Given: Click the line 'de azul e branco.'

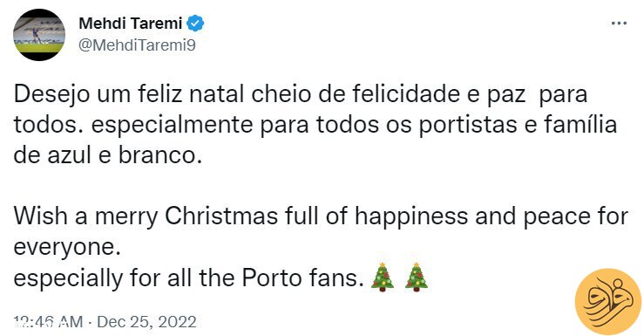Looking at the screenshot, I should coord(108,156).
